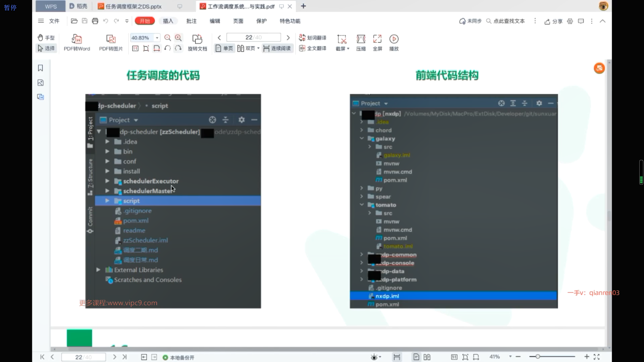Click the PDF转图片 export icon
Screen dimensions: 644x362
pos(111,39)
